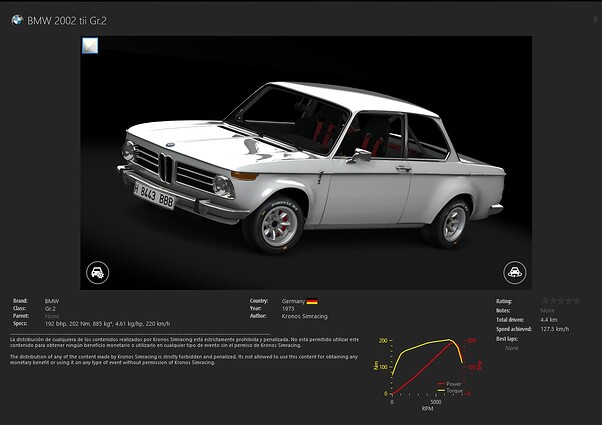602x425 pixels.
Task: Click the car preview image
Action: [306, 163]
